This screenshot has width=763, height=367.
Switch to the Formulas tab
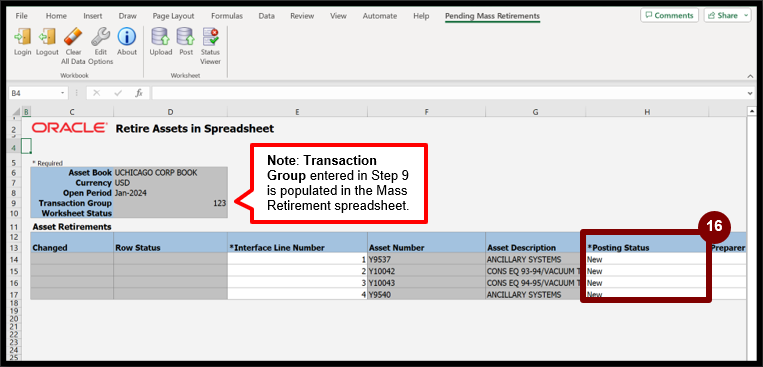click(227, 16)
